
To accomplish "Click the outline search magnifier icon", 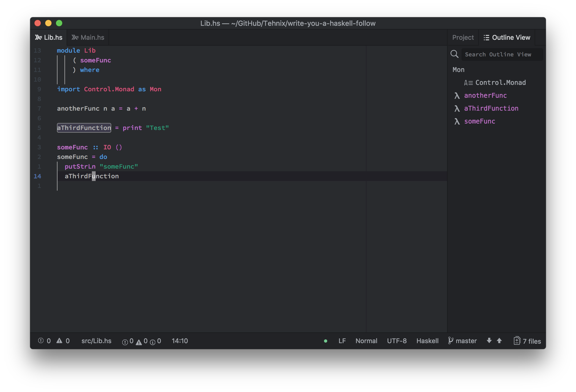I will (454, 54).
